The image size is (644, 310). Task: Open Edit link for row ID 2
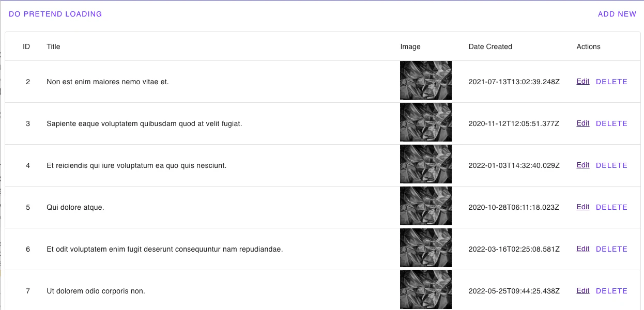point(582,82)
